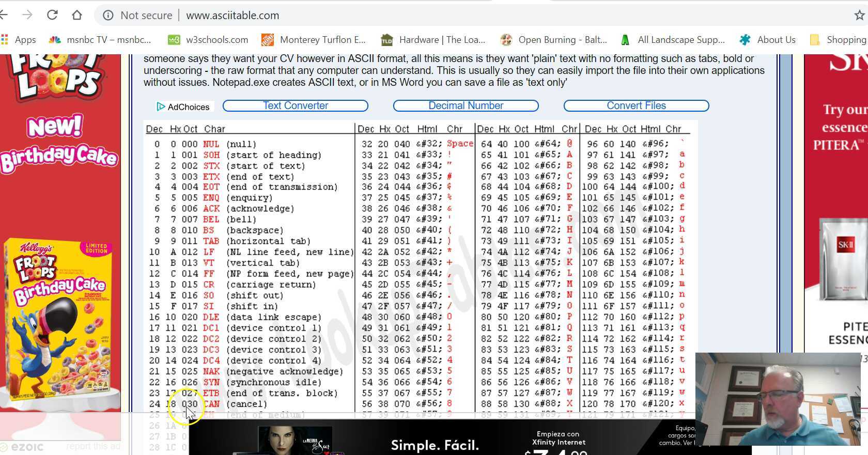The width and height of the screenshot is (868, 455).
Task: Open the w3schools.com bookmark
Action: pos(208,40)
